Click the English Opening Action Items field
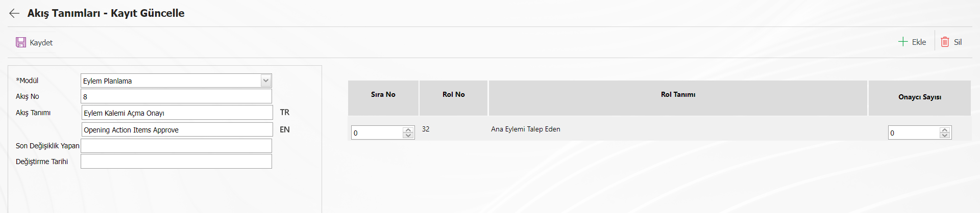980x213 pixels. click(x=177, y=129)
